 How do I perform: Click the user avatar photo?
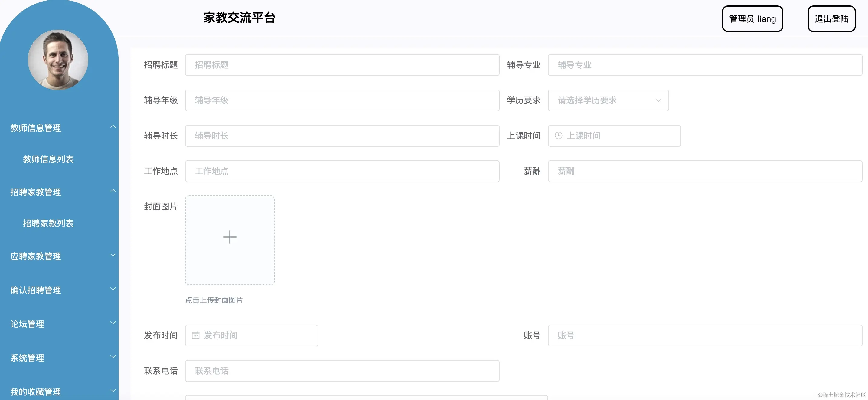[x=58, y=60]
